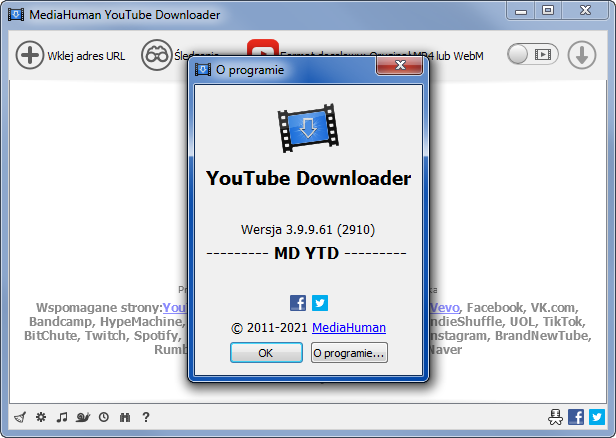Click the YouTube Downloader film logo
This screenshot has height=438, width=616.
click(x=308, y=128)
